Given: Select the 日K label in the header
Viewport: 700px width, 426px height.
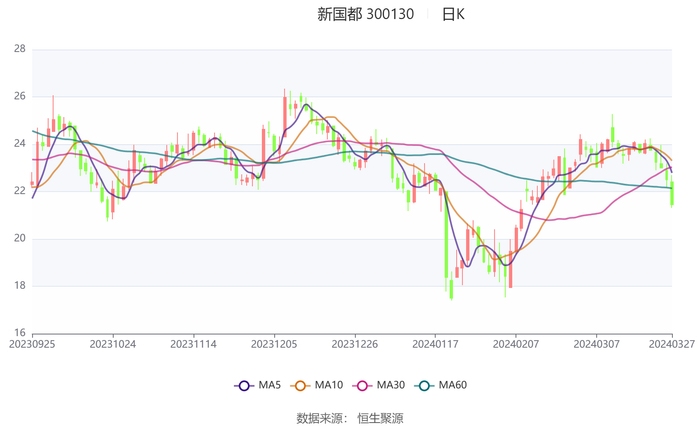Looking at the screenshot, I should (453, 14).
